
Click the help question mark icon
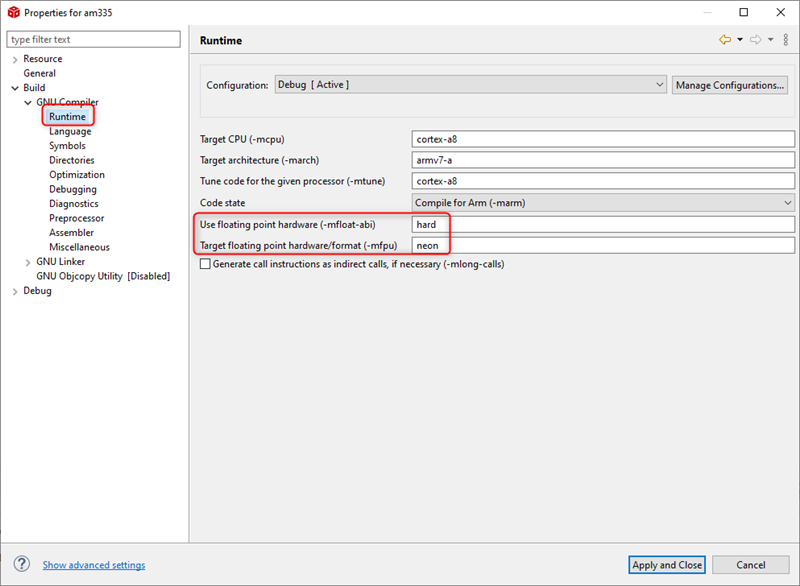click(22, 565)
